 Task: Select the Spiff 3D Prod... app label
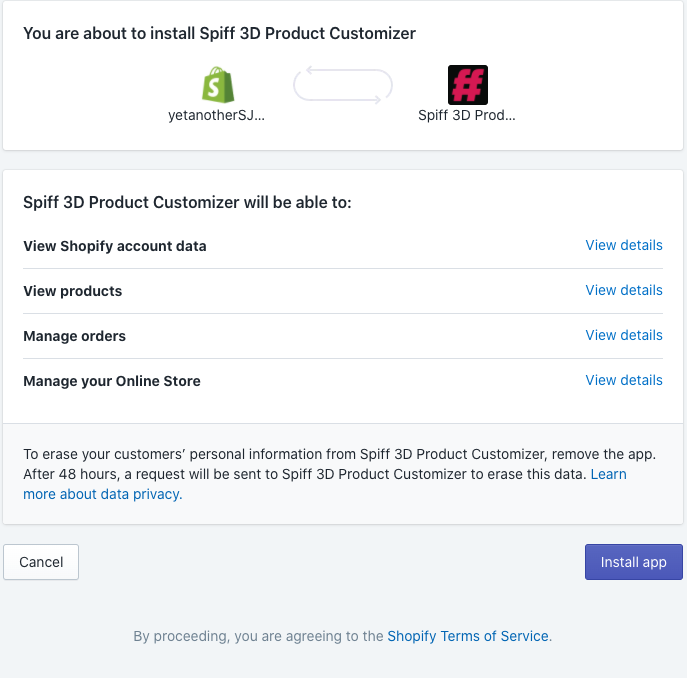(x=467, y=115)
